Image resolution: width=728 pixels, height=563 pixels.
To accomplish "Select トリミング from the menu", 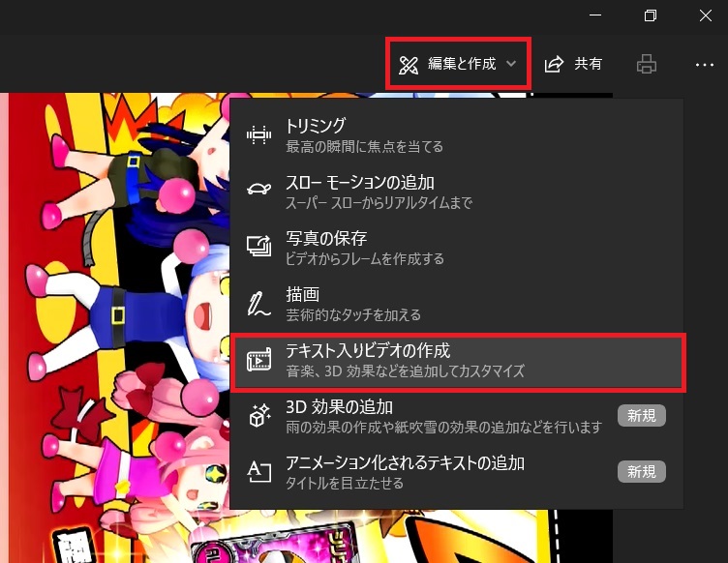I will pos(316,126).
